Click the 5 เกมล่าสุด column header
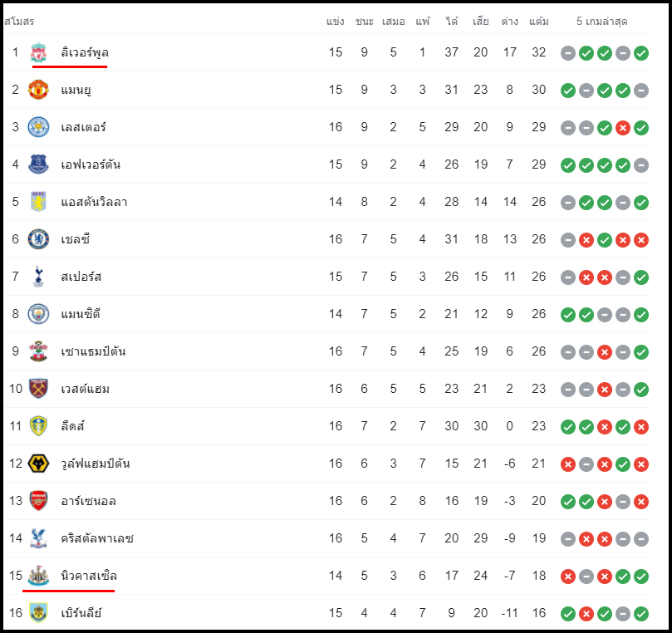672x633 pixels. click(x=601, y=21)
